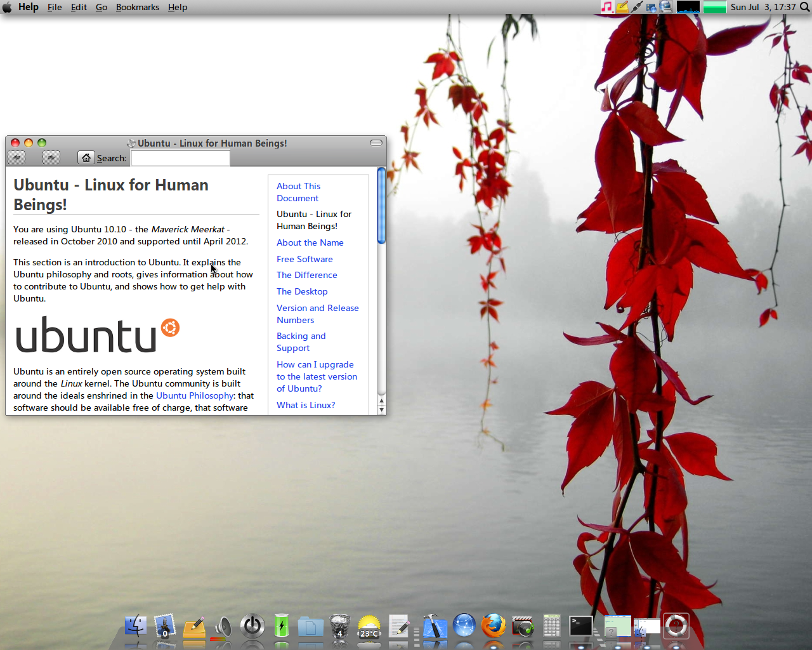Open the Finder icon in the dock
This screenshot has height=650, width=812.
click(136, 626)
